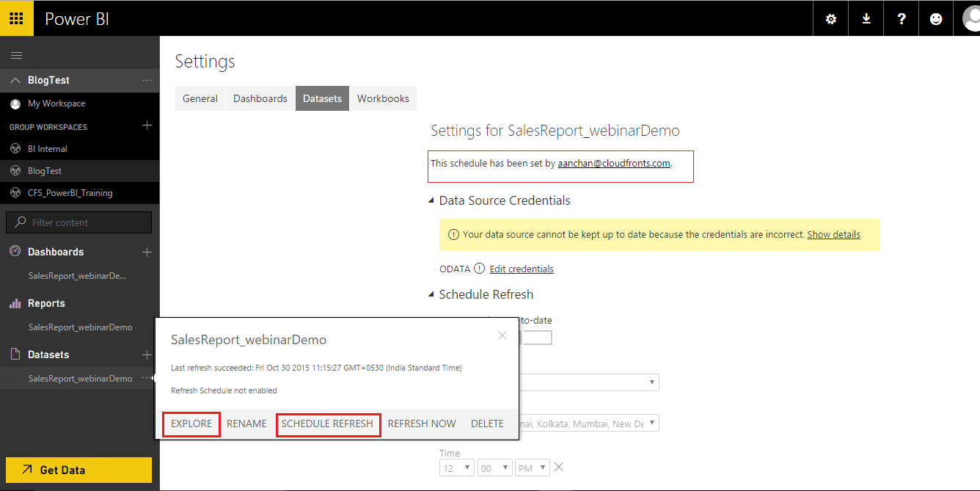Click REFRESH NOW in the popup
The image size is (980, 491).
[x=422, y=423]
